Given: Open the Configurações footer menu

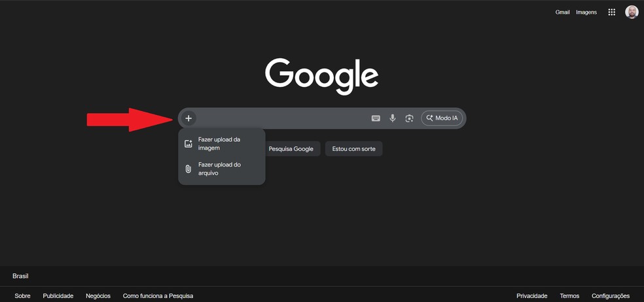Looking at the screenshot, I should 611,296.
